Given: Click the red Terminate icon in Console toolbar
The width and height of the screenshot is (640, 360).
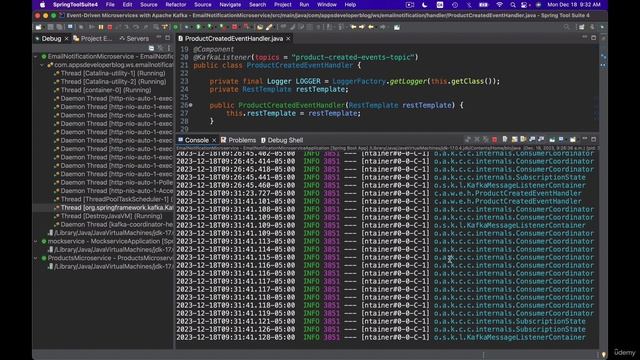Looking at the screenshot, I should (x=495, y=140).
